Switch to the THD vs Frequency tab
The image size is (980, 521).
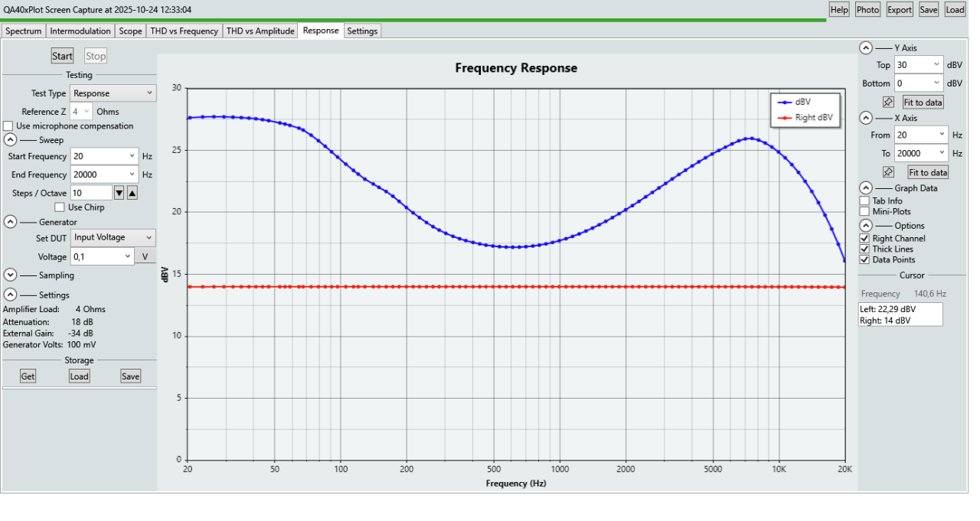[185, 31]
